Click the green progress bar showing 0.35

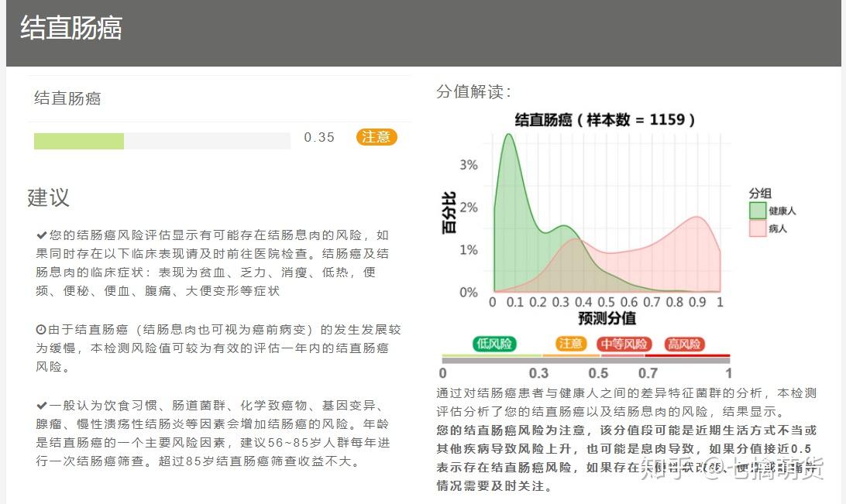80,141
